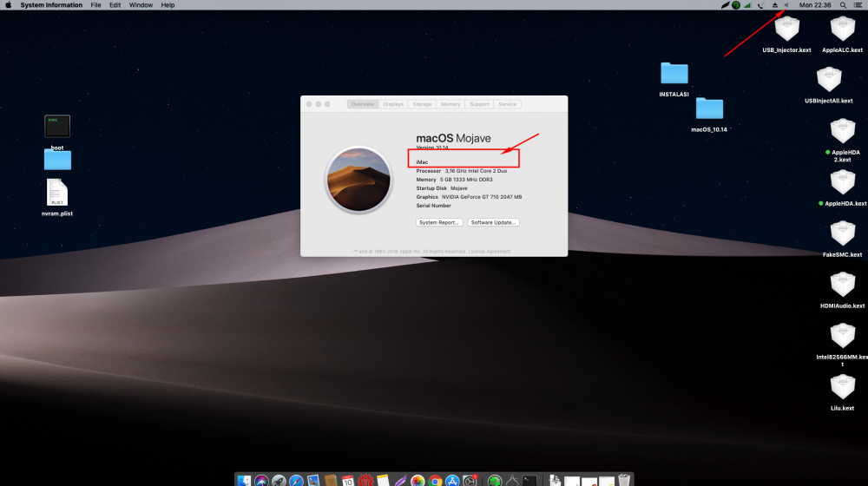Select the Intel82566MM.kext desktop file
This screenshot has width=868, height=486.
(x=843, y=345)
